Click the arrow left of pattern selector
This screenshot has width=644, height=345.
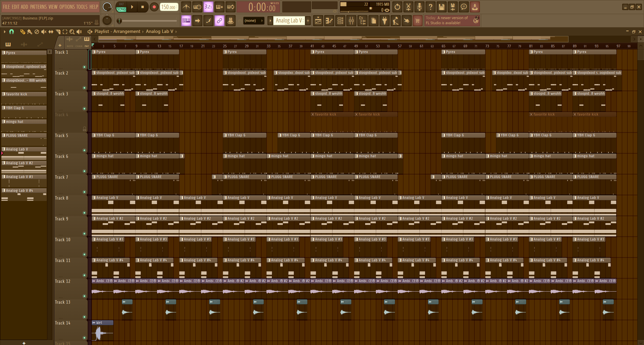pos(270,21)
